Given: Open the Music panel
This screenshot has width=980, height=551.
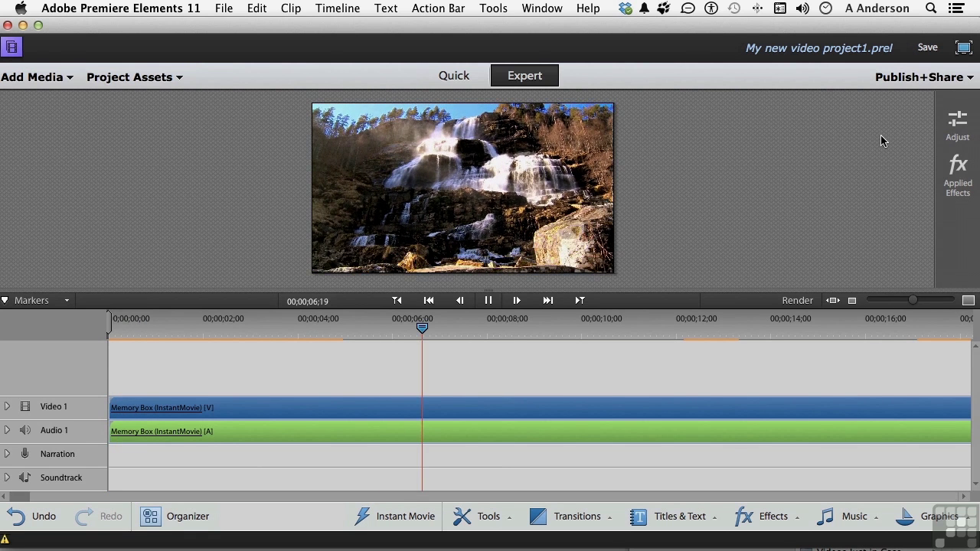Looking at the screenshot, I should pyautogui.click(x=848, y=516).
